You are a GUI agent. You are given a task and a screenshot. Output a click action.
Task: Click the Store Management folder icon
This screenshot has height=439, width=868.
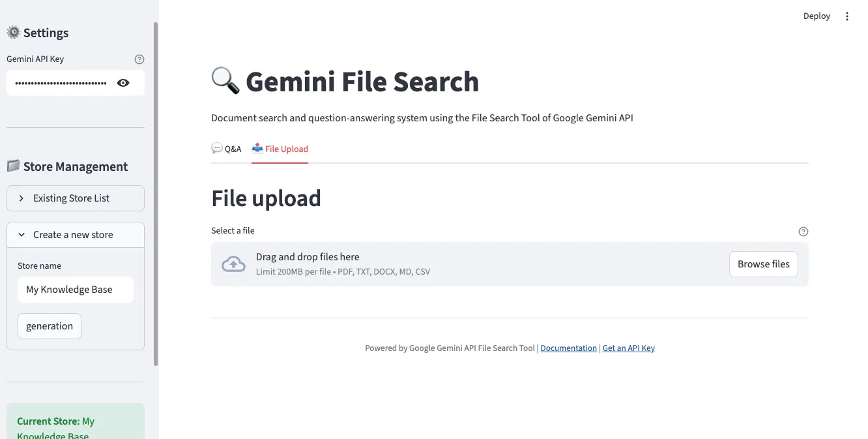[13, 166]
